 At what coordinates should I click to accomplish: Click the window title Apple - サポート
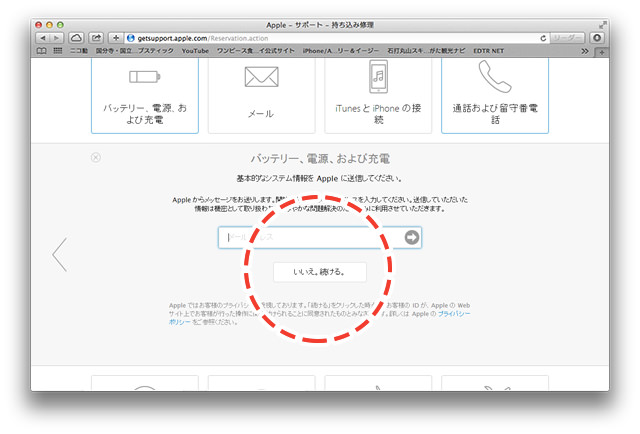pyautogui.click(x=320, y=25)
